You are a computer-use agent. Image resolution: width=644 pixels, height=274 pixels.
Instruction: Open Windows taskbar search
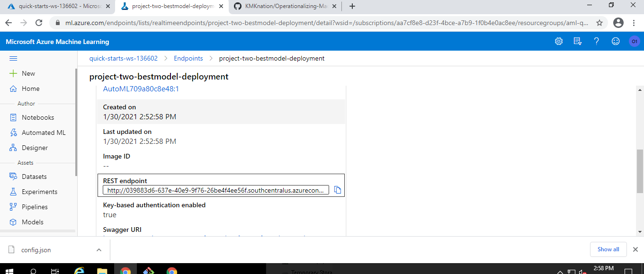click(33, 271)
